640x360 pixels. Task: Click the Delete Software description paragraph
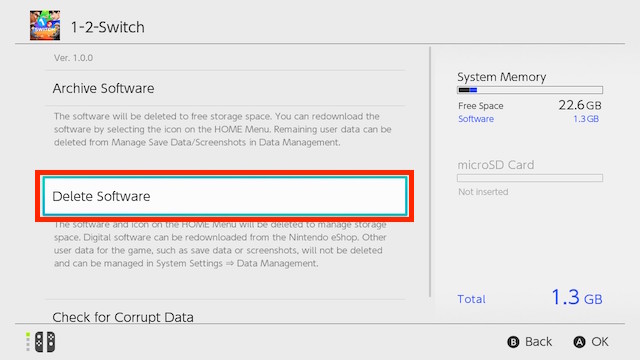[220, 244]
